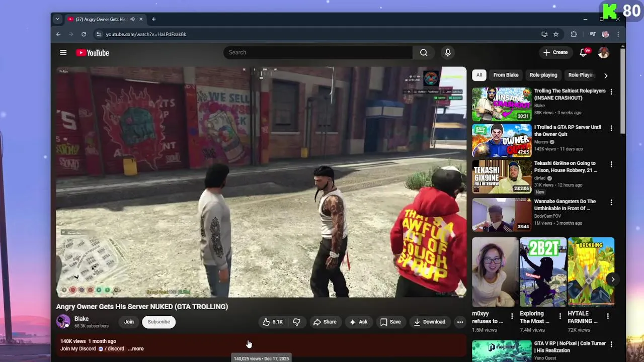Open the tab search dropdown arrow
Screen dimensions: 644x362
57,19
